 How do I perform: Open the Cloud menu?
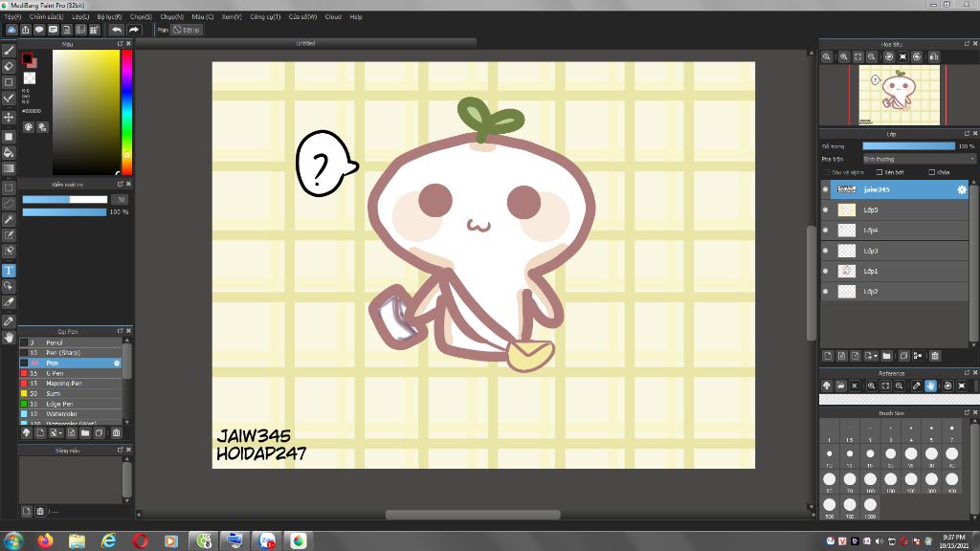click(x=333, y=17)
